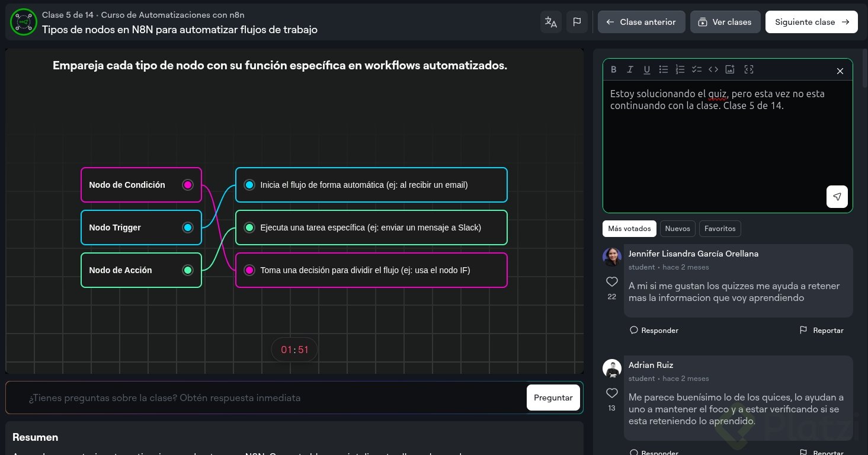Open the Ver clases list
868x455 pixels.
click(725, 22)
